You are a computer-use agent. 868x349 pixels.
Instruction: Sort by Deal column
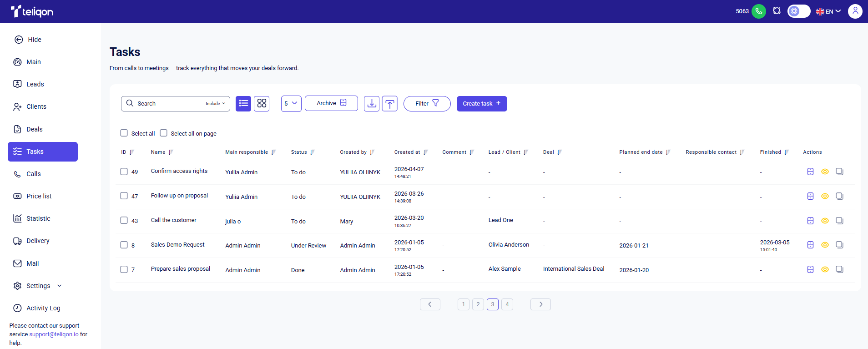pos(560,152)
